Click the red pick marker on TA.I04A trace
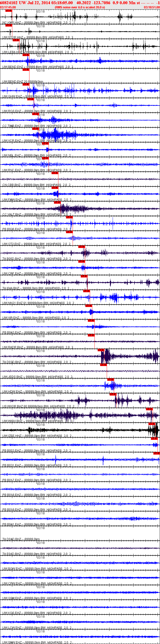This screenshot has height=644, width=160. click(84, 276)
